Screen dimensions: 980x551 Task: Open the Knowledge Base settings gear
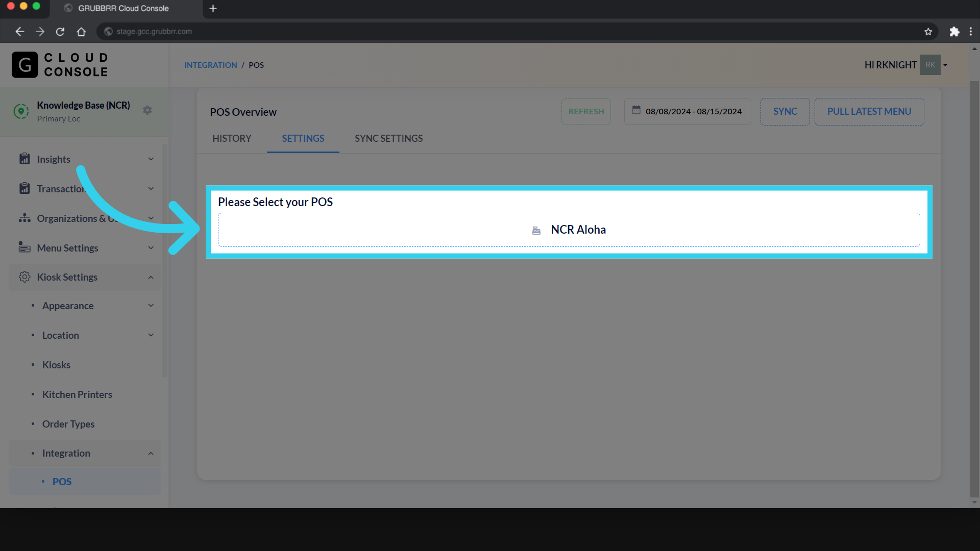pos(148,110)
